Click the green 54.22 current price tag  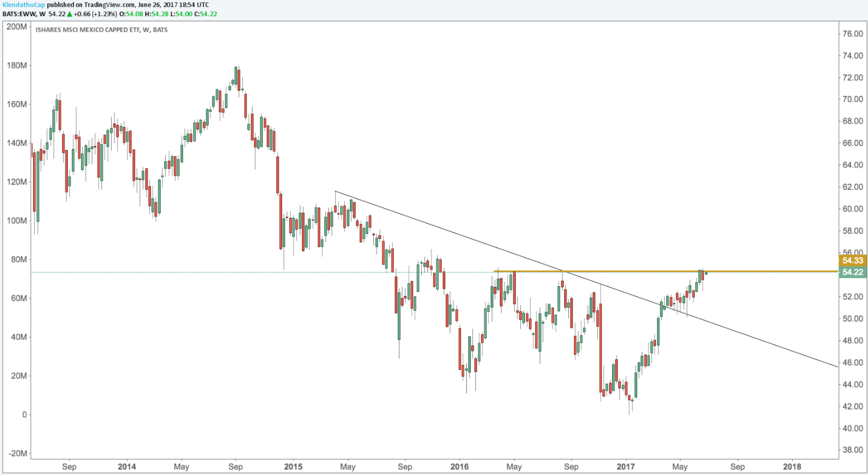(853, 272)
